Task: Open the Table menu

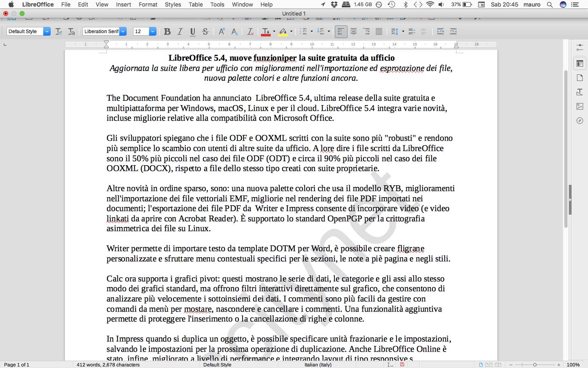Action: pos(196,4)
